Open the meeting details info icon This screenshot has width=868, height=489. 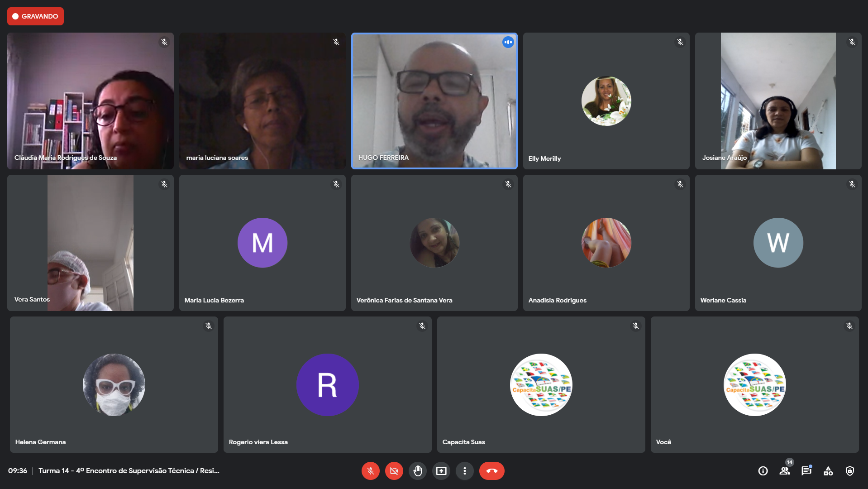[763, 471]
